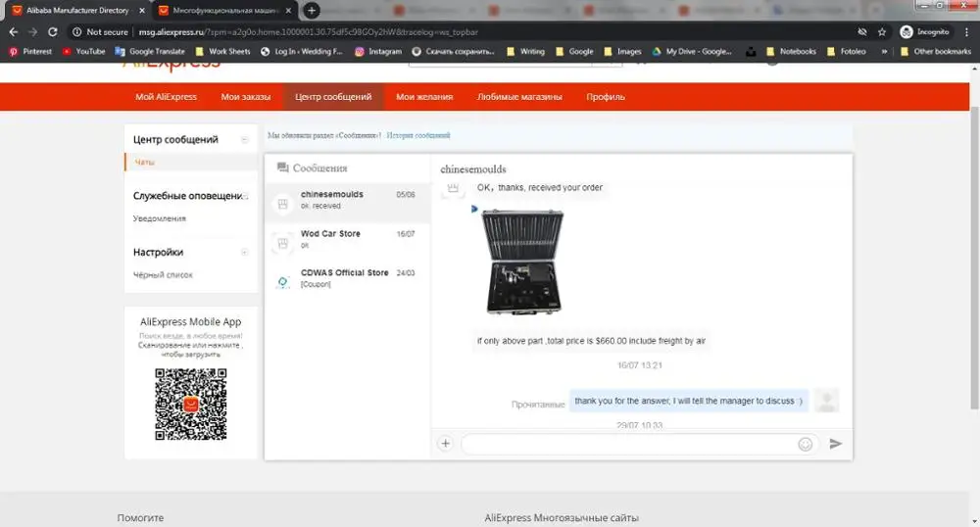The height and width of the screenshot is (527, 980).
Task: Open Images bookmarks folder
Action: coord(622,51)
